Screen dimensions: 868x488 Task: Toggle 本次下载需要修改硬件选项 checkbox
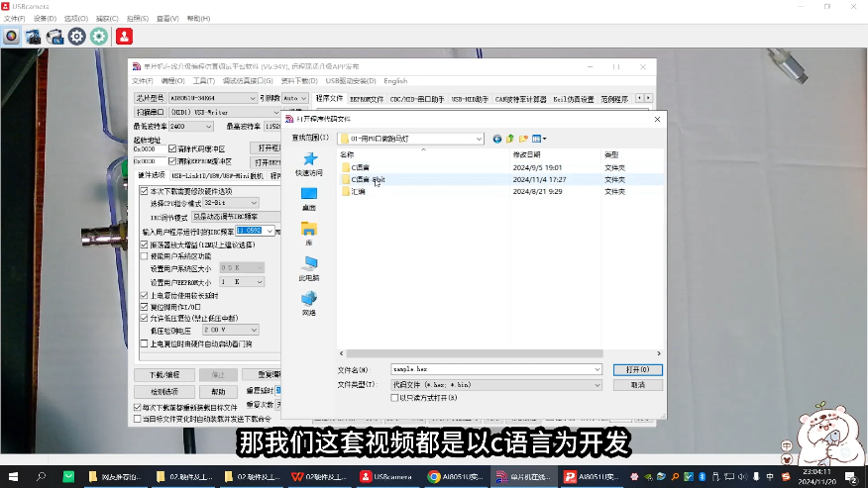click(x=144, y=191)
